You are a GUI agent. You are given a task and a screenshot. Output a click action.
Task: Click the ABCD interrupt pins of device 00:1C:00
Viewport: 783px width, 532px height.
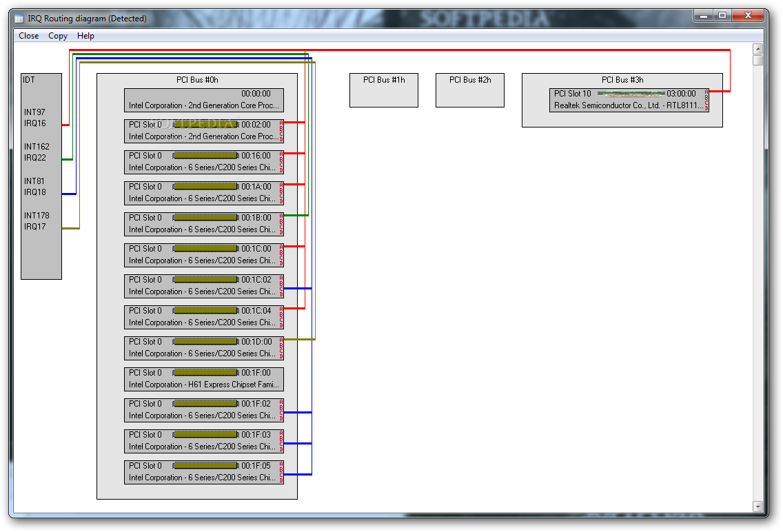click(x=281, y=255)
